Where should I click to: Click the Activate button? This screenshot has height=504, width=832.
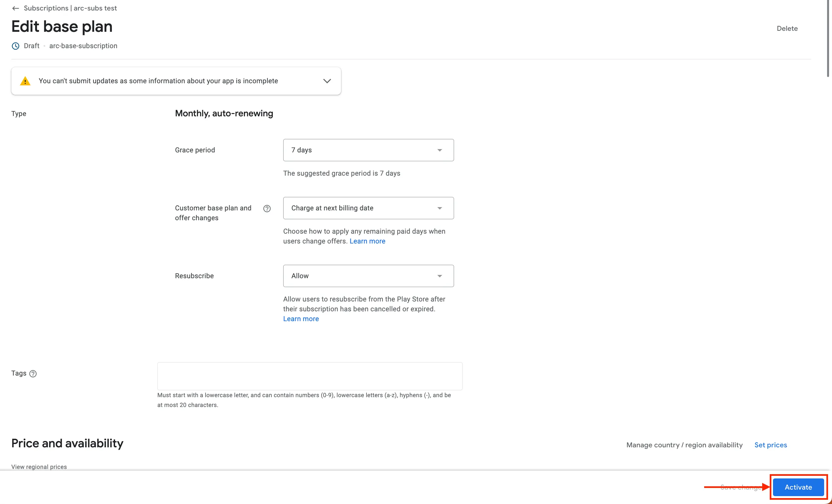(x=798, y=487)
